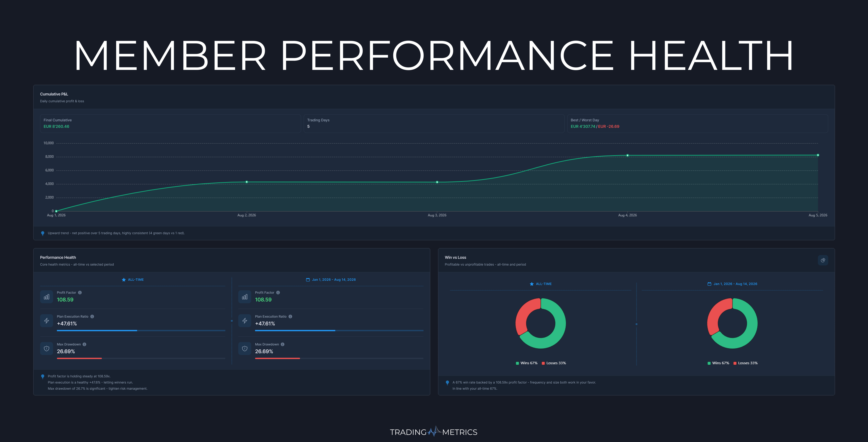This screenshot has height=442, width=868.
Task: Click the all-time Max Drawdown shield icon
Action: tap(47, 349)
